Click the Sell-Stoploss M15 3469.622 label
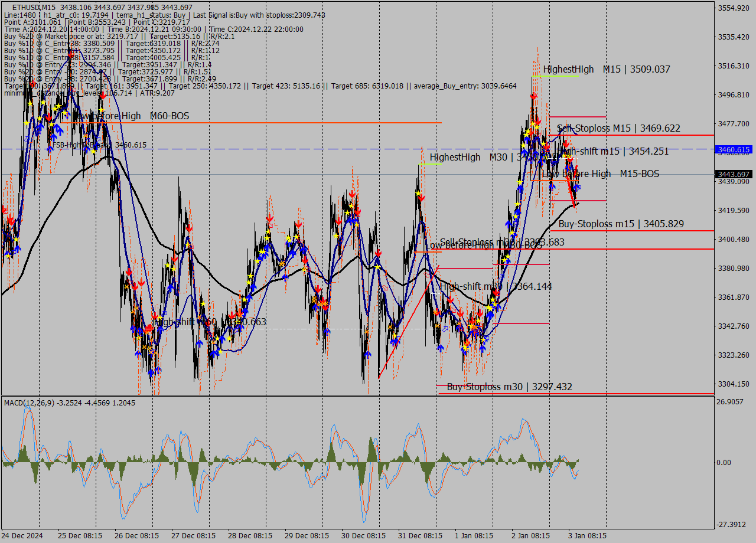 [x=618, y=128]
